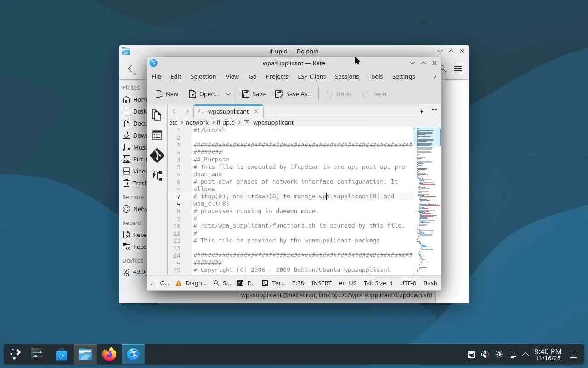Click the Music icon in Dolphin's Places

126,147
